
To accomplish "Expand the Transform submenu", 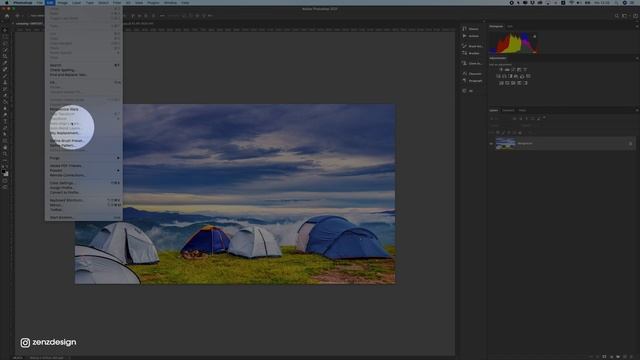I will click(x=84, y=118).
